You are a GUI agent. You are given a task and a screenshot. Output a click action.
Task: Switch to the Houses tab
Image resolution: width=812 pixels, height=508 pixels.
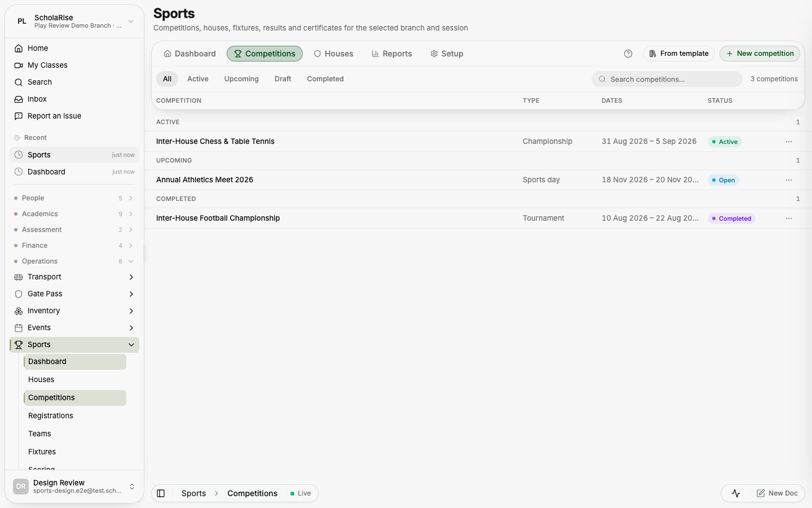pyautogui.click(x=333, y=54)
